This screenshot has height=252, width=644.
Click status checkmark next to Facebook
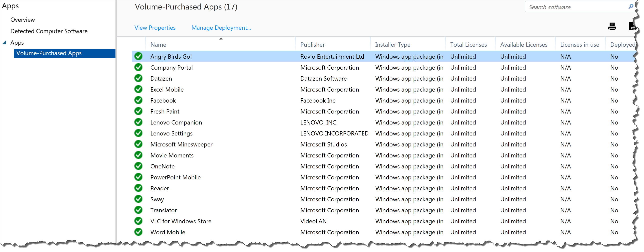coord(138,100)
